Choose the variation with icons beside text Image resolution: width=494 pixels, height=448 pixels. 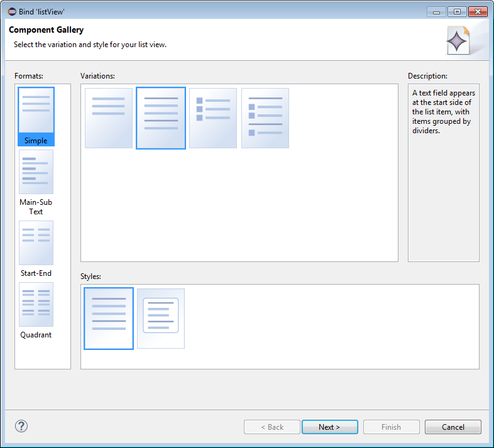213,118
